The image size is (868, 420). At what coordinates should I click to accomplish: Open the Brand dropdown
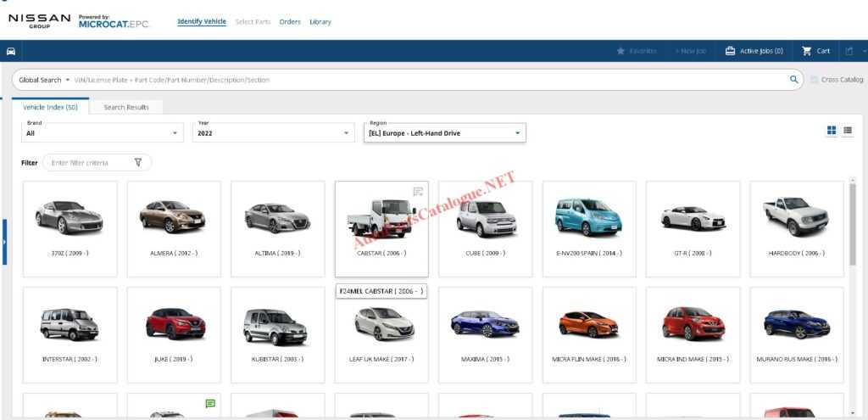point(103,132)
